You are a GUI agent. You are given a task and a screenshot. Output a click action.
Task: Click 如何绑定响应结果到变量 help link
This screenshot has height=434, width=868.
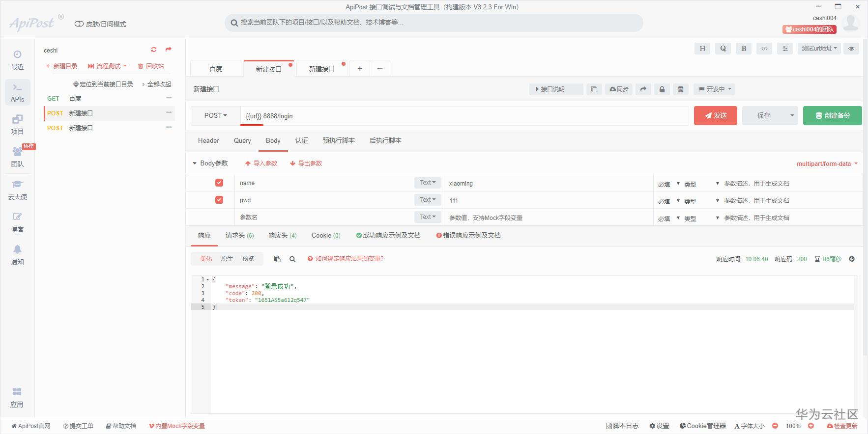(346, 259)
